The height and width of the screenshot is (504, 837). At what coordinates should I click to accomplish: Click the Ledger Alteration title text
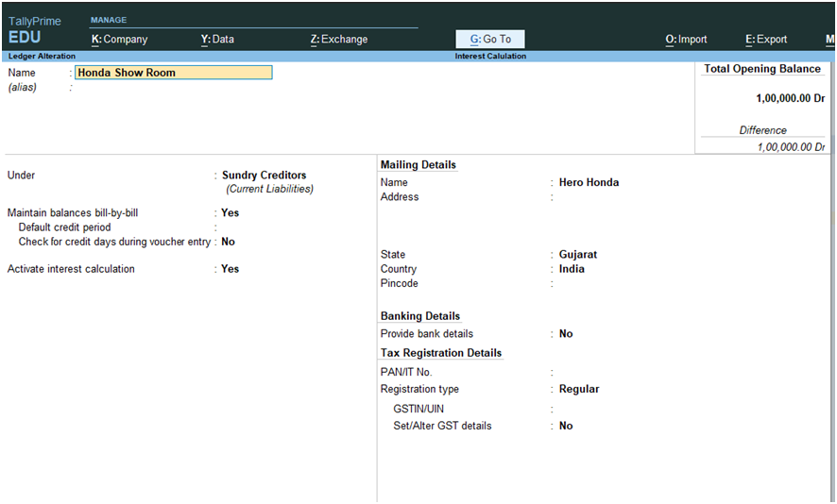(42, 56)
